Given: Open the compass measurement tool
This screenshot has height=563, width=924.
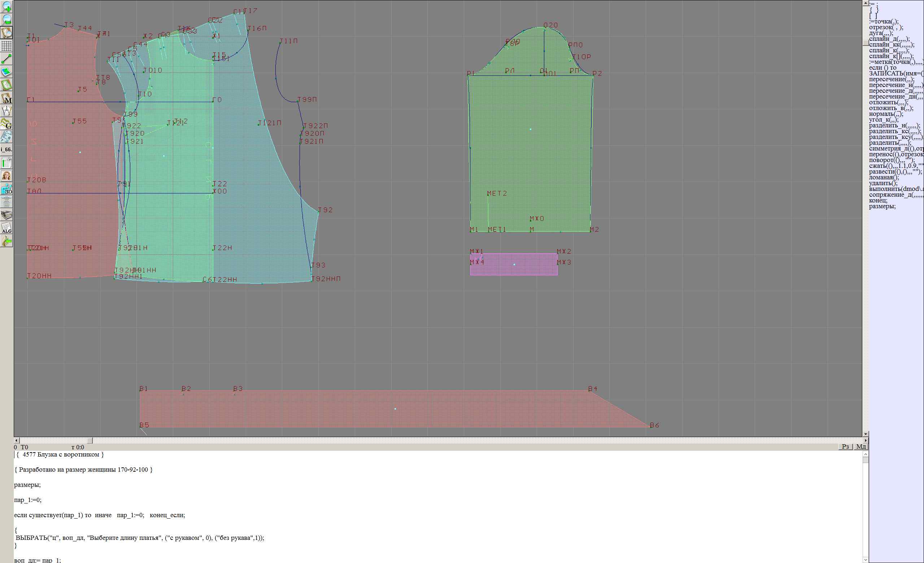Looking at the screenshot, I should (x=7, y=111).
